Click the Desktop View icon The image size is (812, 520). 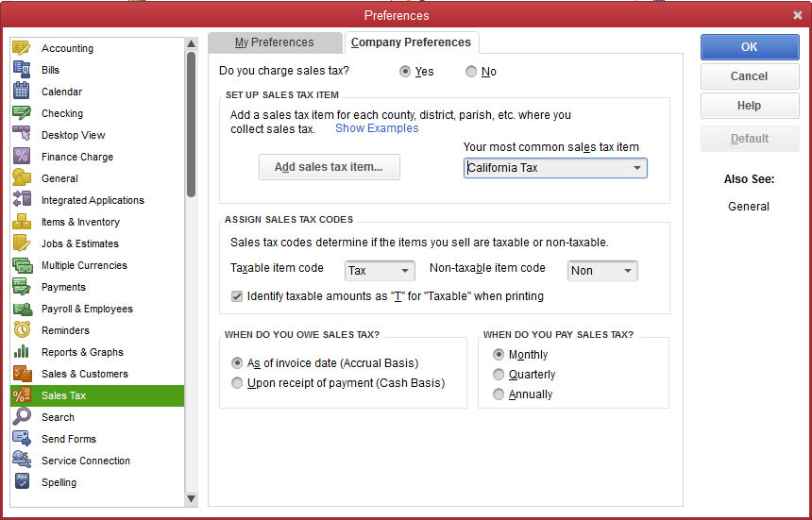click(22, 135)
